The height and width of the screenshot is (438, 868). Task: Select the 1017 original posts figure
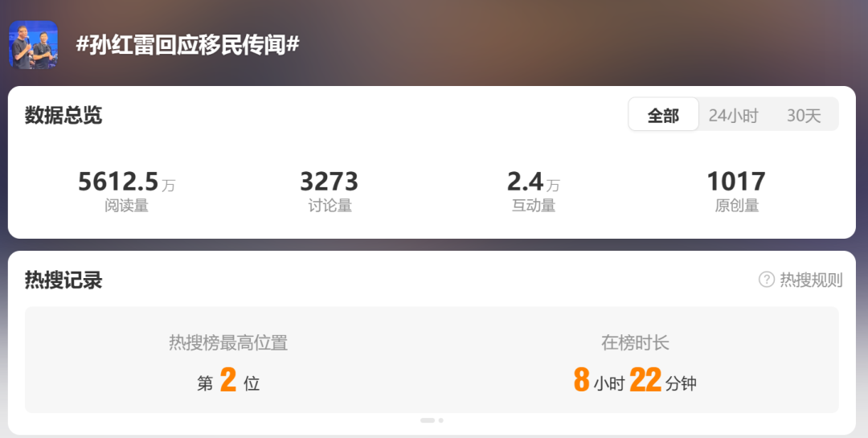click(x=736, y=182)
